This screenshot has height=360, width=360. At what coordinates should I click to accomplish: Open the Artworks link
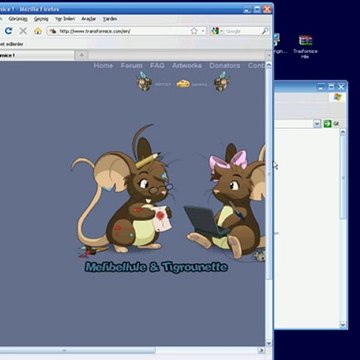187,66
